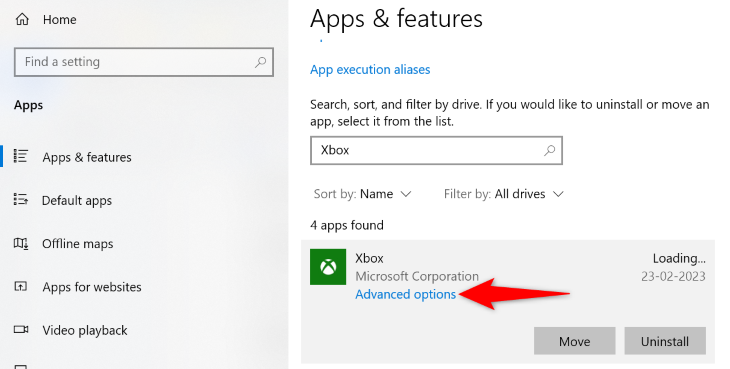Click the green Xbox app icon
The height and width of the screenshot is (369, 730).
(x=328, y=267)
